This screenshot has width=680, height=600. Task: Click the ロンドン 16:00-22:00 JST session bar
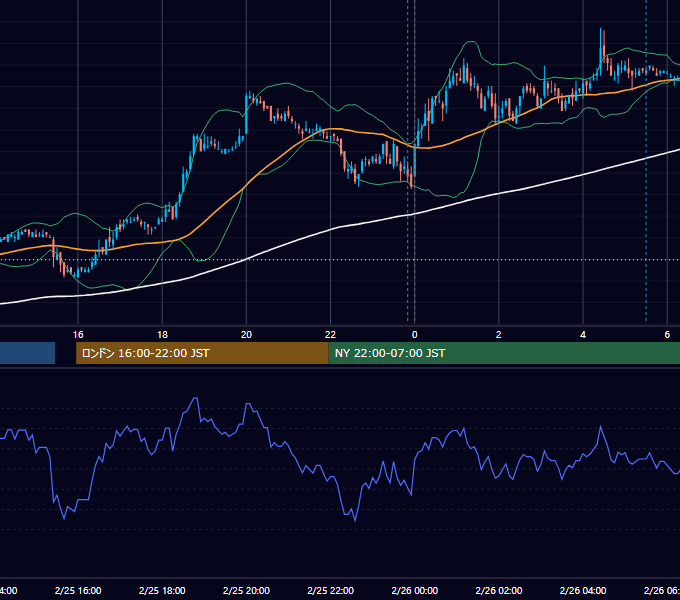coord(202,353)
